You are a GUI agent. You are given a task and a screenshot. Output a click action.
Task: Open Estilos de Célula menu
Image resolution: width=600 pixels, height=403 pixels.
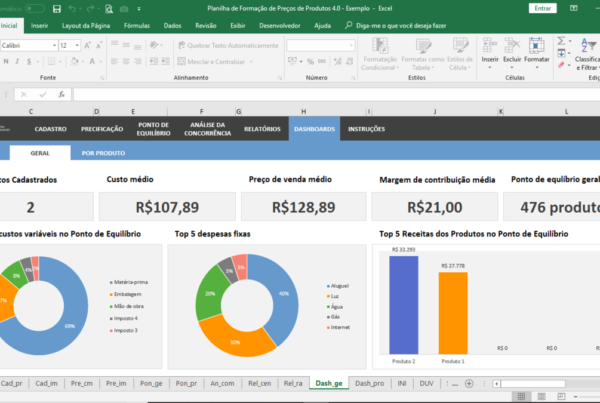point(460,54)
